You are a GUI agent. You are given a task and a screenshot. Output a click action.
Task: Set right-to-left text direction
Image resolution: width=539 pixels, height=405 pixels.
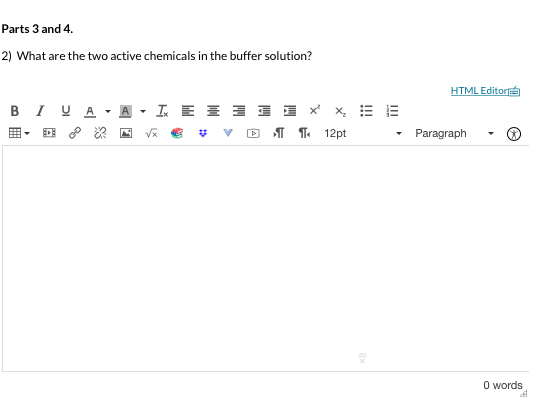coord(304,133)
